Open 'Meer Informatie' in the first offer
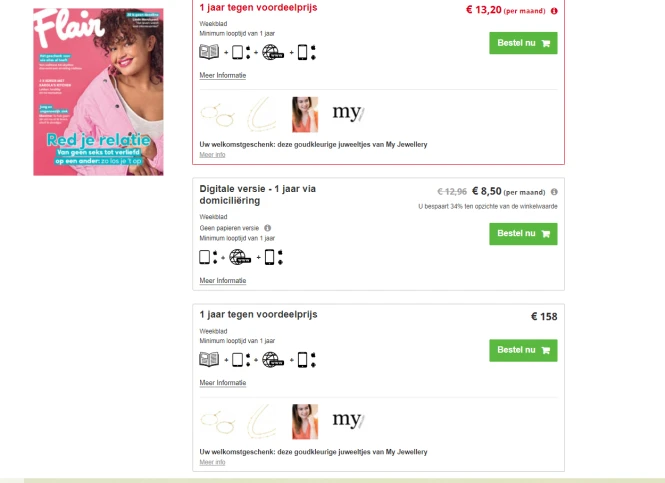 click(x=223, y=75)
